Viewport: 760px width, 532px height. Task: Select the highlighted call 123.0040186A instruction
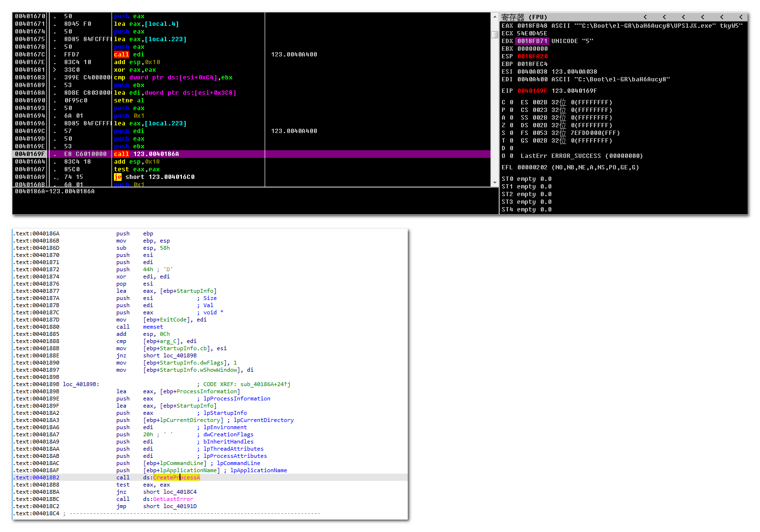(146, 154)
